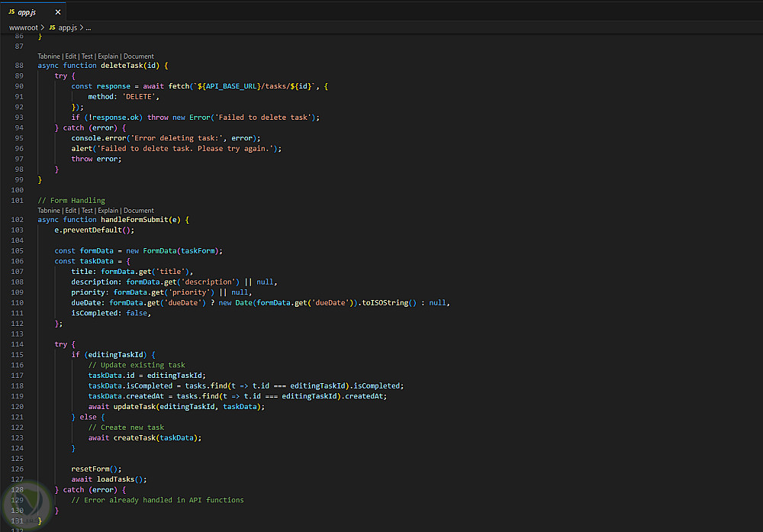Screen dimensions: 763x532
Task: Click Document above the deleteTask function
Action: pyautogui.click(x=139, y=56)
